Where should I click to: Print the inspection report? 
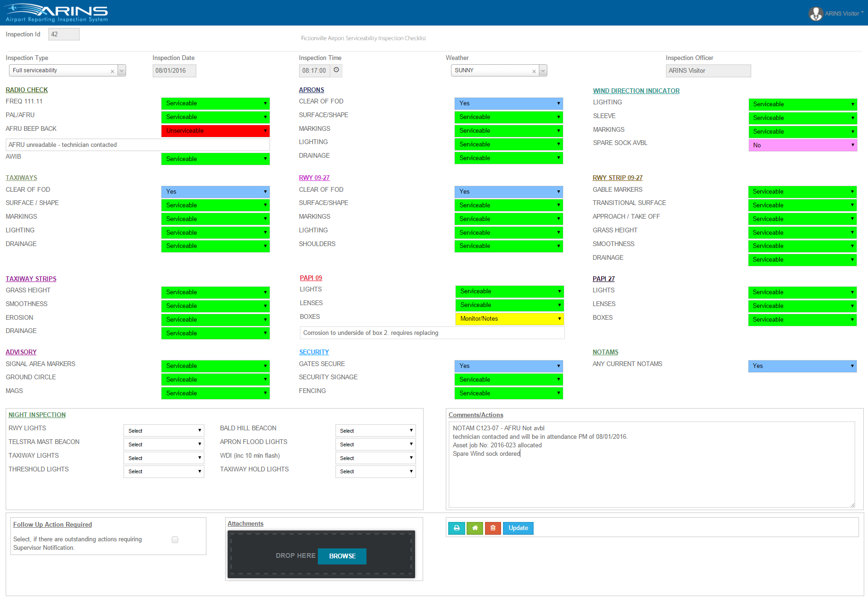[456, 528]
